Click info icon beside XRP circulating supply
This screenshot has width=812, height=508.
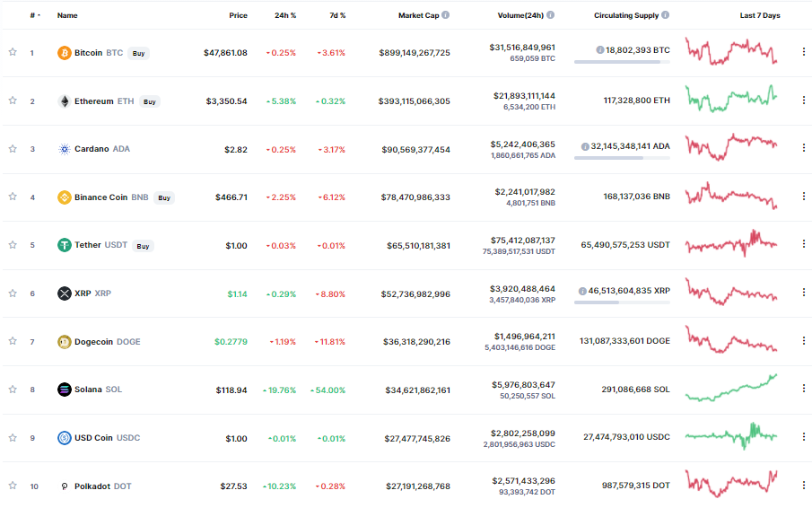582,291
